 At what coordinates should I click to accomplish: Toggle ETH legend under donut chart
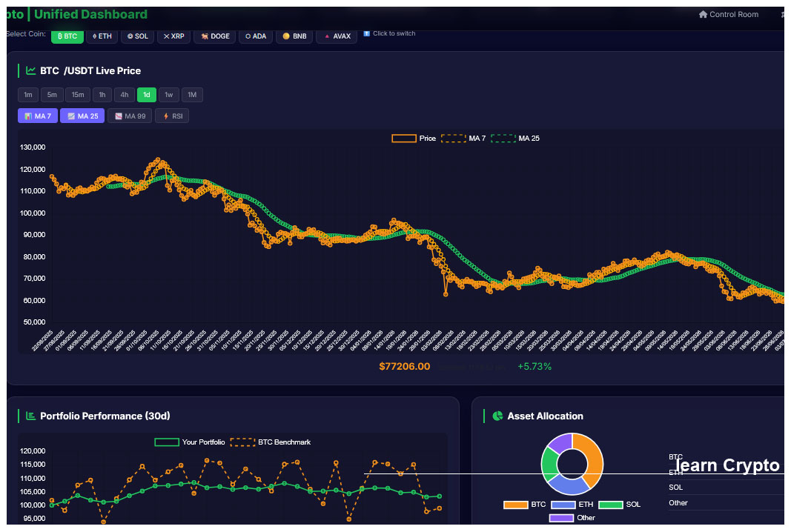(572, 505)
